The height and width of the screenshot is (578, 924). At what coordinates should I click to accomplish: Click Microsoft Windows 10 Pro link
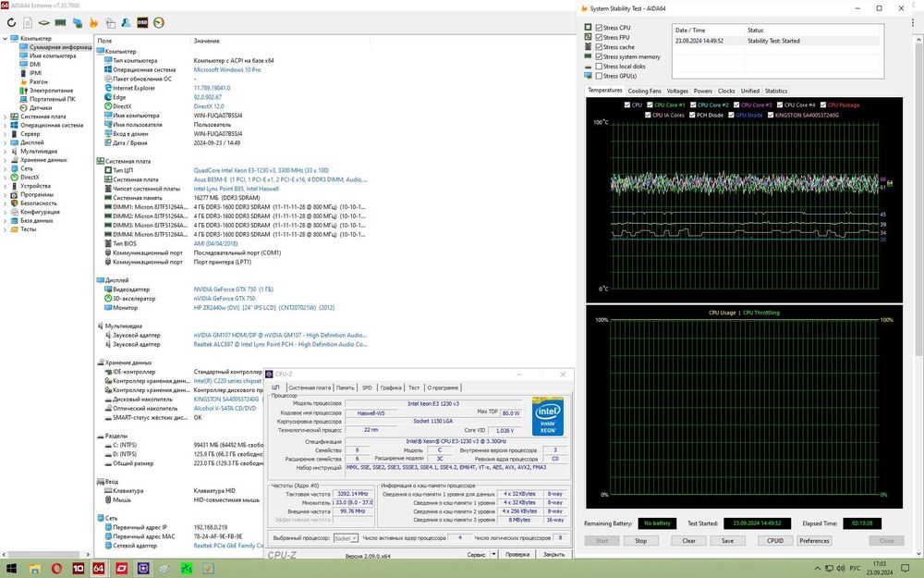tap(227, 69)
